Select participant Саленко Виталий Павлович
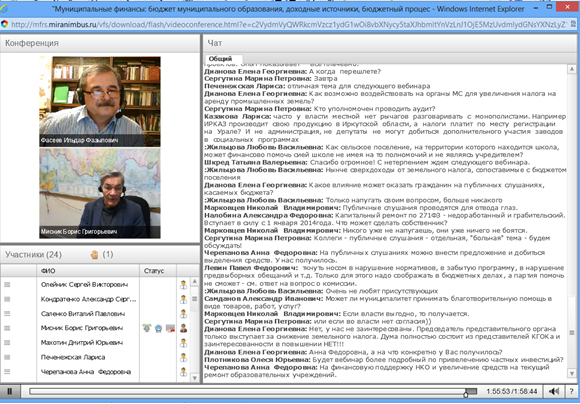The image size is (580, 404). [x=83, y=314]
